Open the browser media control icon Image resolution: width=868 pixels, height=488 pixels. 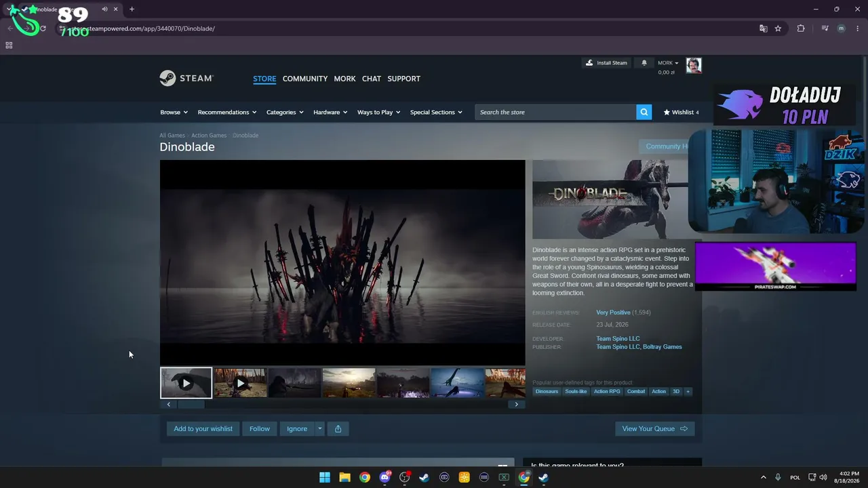[x=825, y=28]
